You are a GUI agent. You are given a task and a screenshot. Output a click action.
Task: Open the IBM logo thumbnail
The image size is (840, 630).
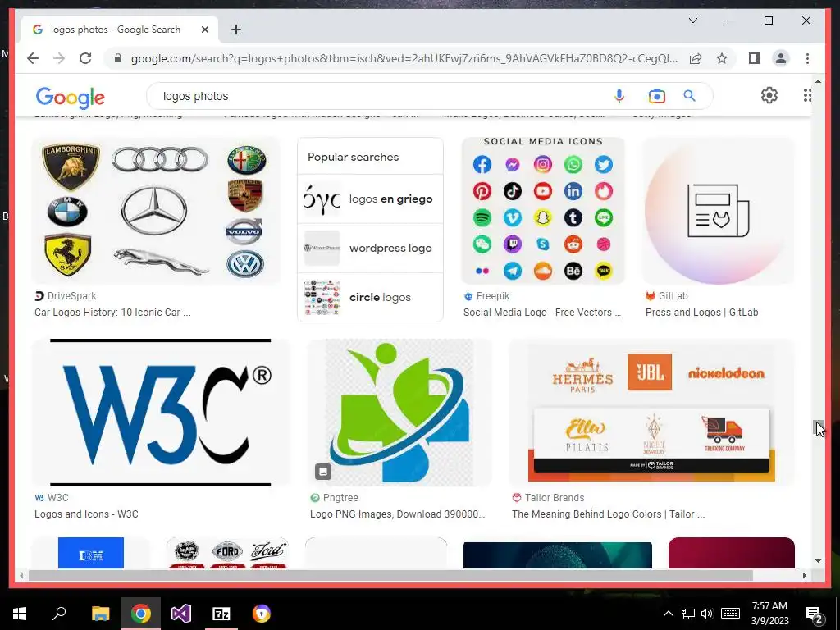90,553
